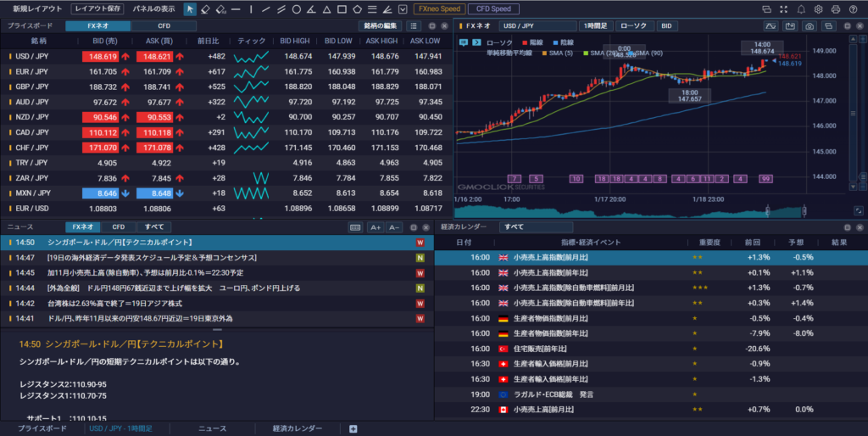The image size is (868, 436).
Task: Take chart snapshot with camera icon
Action: click(810, 26)
